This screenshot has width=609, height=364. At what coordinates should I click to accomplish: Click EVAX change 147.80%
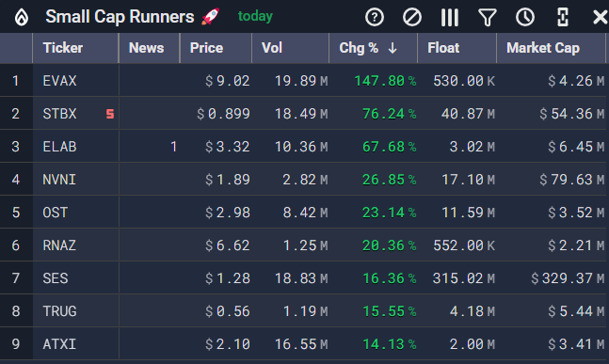(x=385, y=81)
